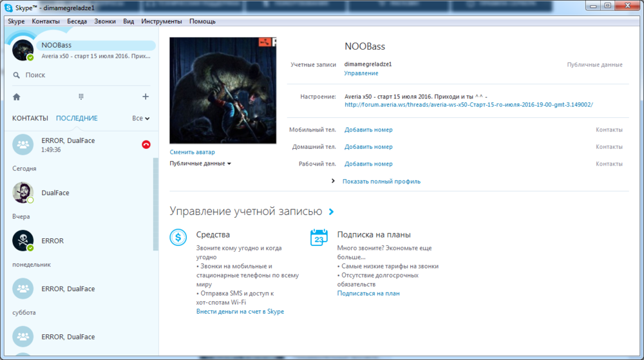Expand Показать полный профиль
Viewport: 644px width, 360px height.
click(381, 182)
